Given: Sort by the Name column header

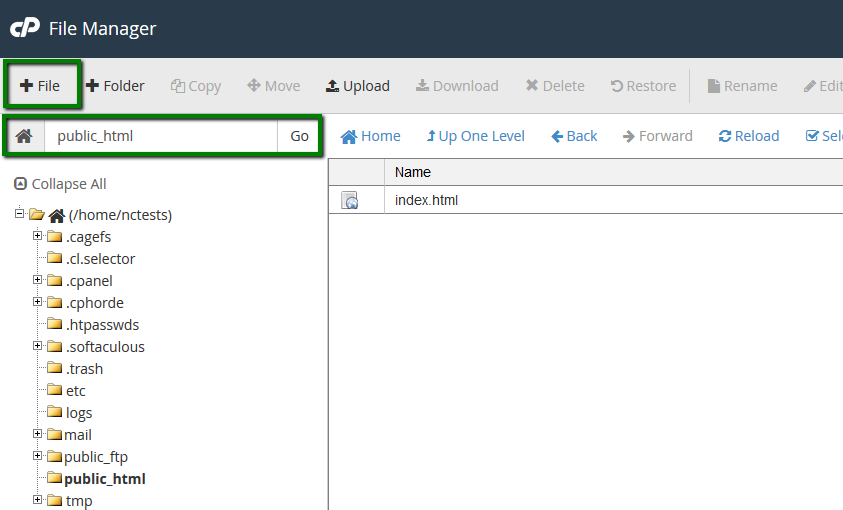Looking at the screenshot, I should point(413,172).
